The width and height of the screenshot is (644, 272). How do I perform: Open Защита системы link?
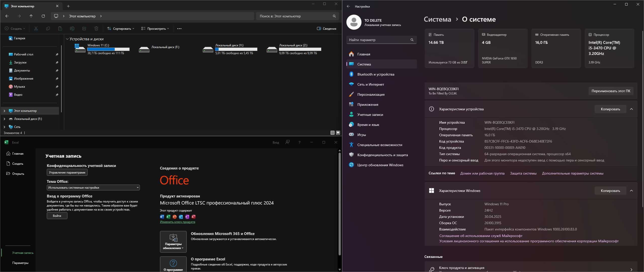(x=523, y=173)
